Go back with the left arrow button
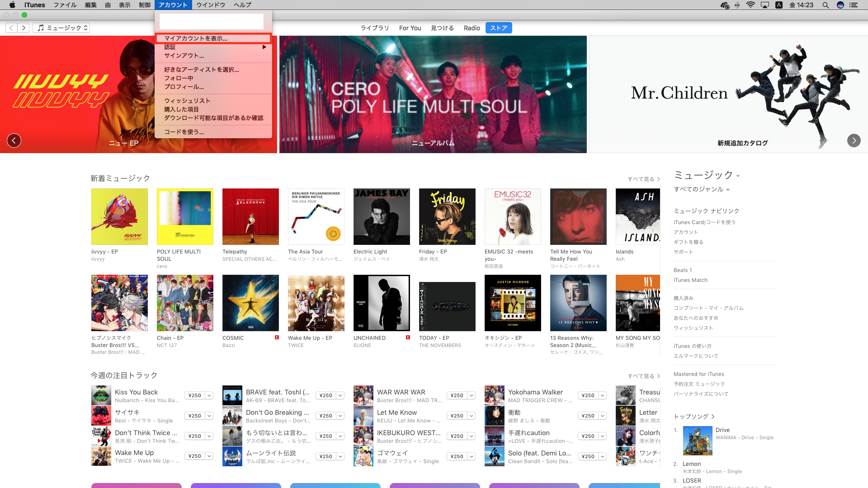 point(11,28)
